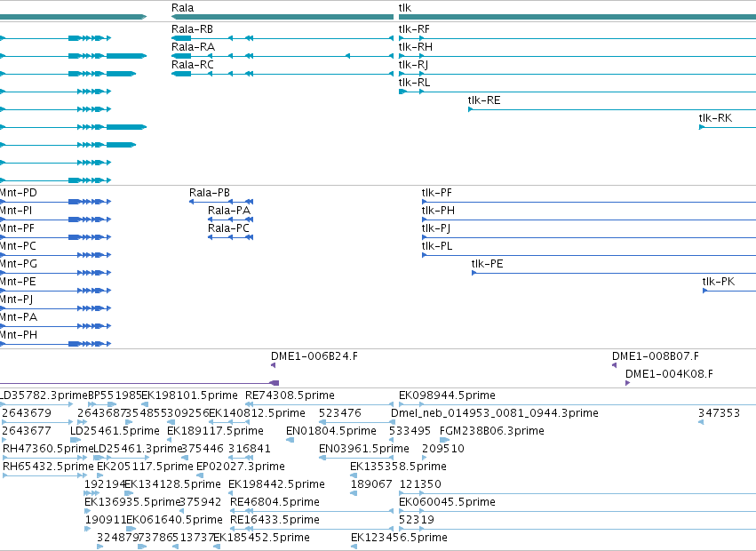Select the 121350 feature label
Image resolution: width=756 pixels, height=551 pixels.
420,484
